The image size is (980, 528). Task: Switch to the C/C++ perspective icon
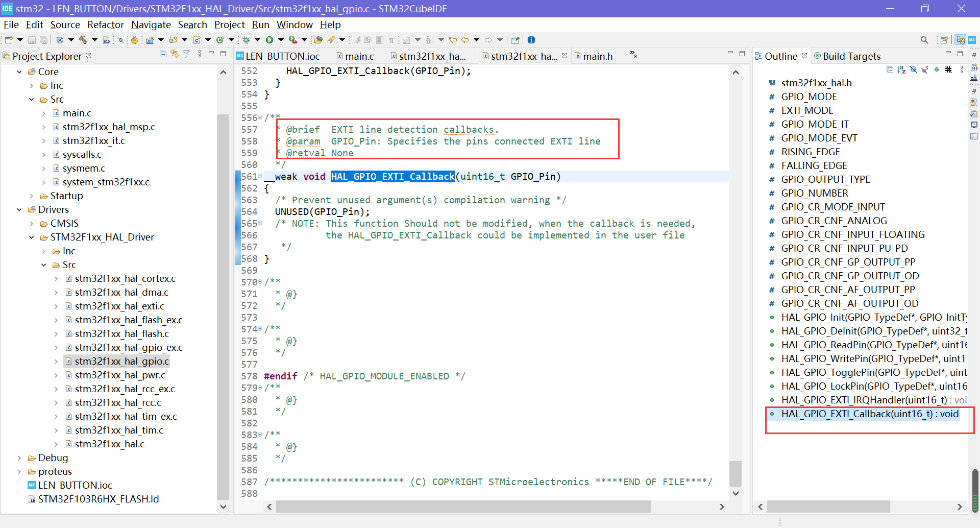click(961, 40)
